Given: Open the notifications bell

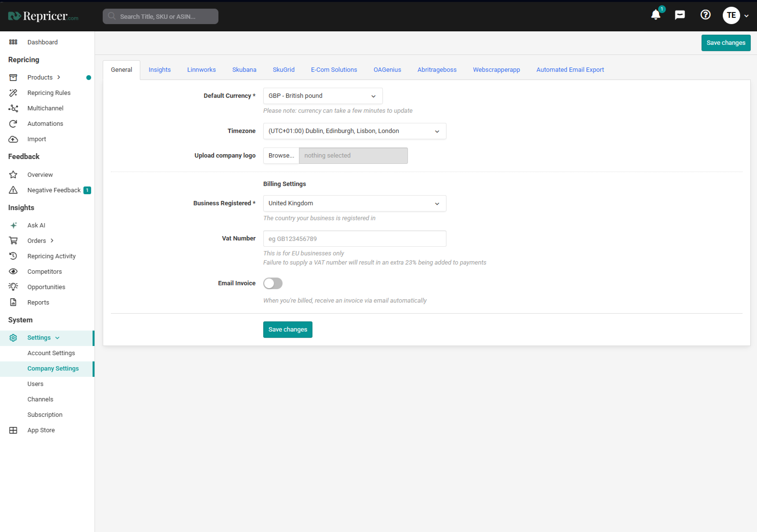Looking at the screenshot, I should pos(656,15).
